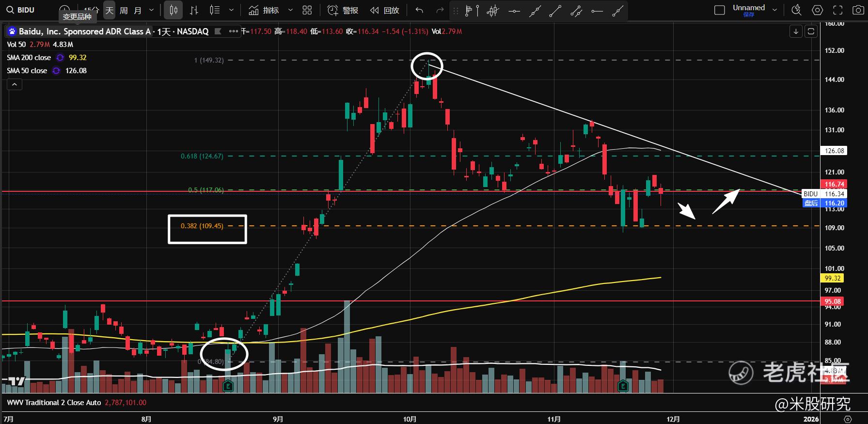Click the Unnamed layout name
868x424 pixels.
coord(749,8)
